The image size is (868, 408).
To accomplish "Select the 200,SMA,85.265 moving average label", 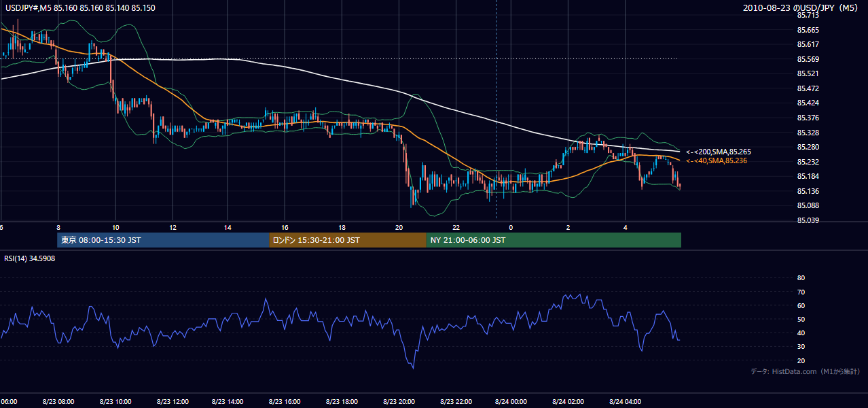I will (x=718, y=152).
